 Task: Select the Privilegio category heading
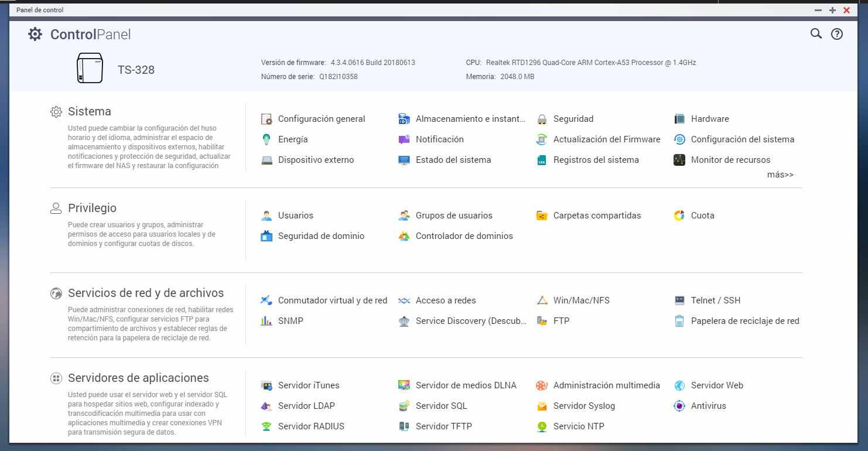[x=92, y=208]
